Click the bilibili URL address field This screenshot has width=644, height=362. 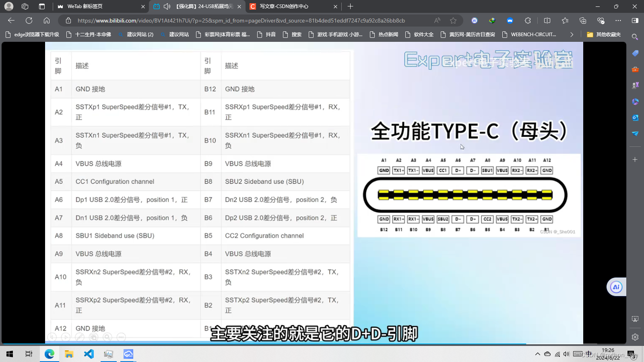coord(241,21)
